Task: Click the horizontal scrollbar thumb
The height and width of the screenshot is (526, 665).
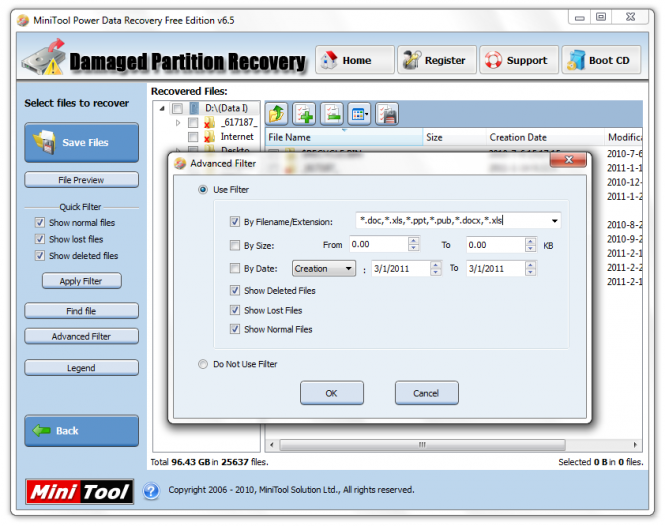Action: pos(422,445)
